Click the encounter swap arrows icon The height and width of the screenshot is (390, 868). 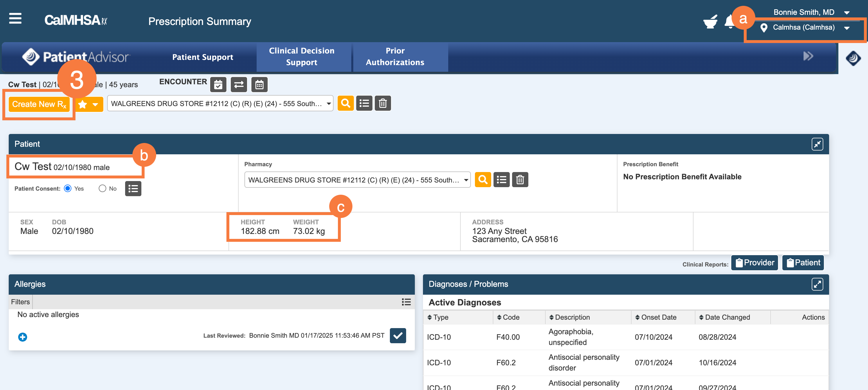coord(239,85)
